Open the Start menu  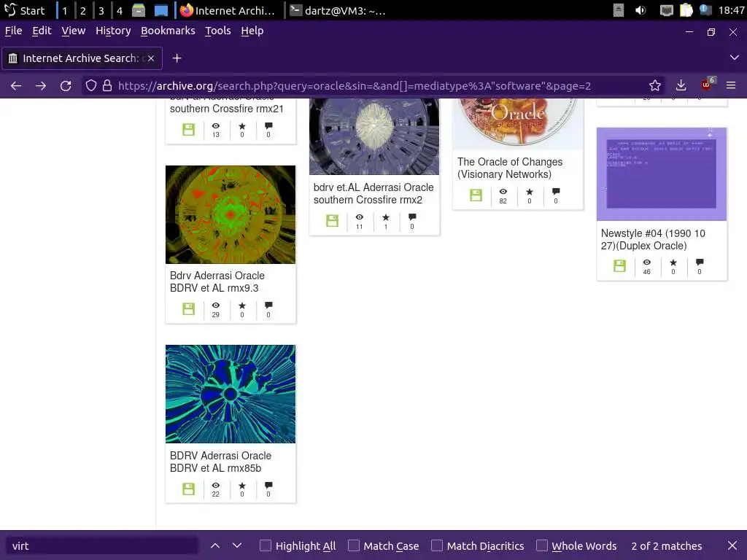(25, 10)
